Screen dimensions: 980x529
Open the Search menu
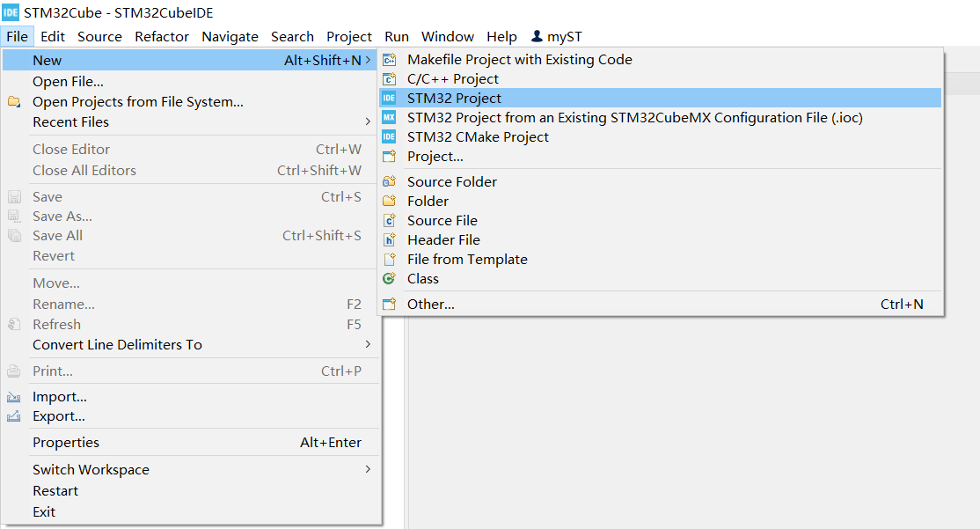coord(292,36)
